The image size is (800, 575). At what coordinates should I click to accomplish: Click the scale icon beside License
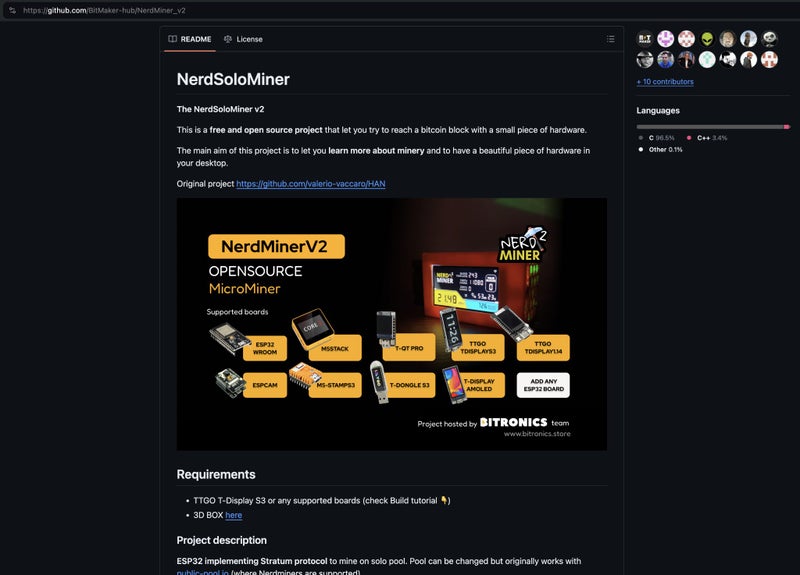(228, 39)
